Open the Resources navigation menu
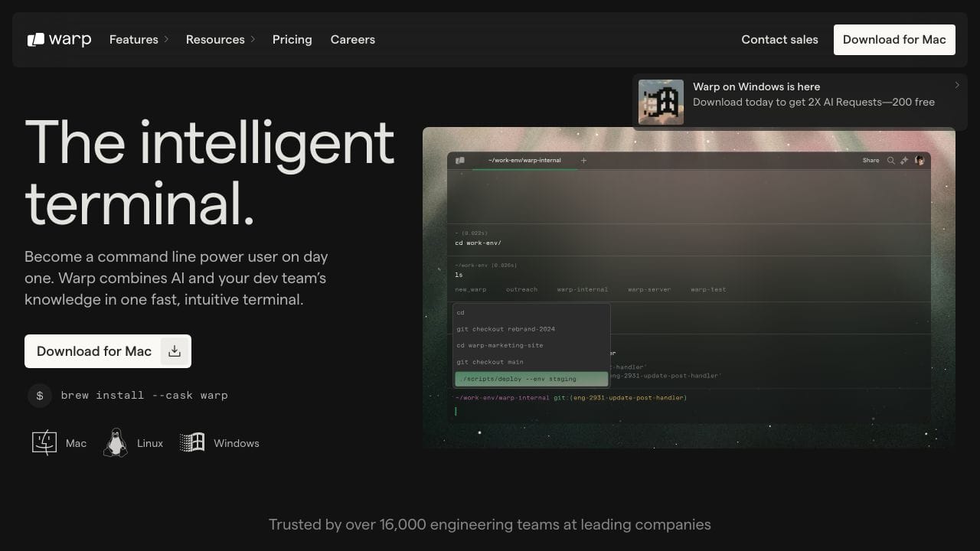The height and width of the screenshot is (551, 980). (220, 40)
